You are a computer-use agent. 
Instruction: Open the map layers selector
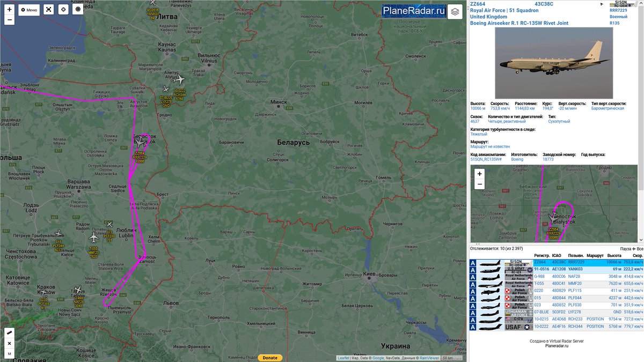click(x=455, y=11)
